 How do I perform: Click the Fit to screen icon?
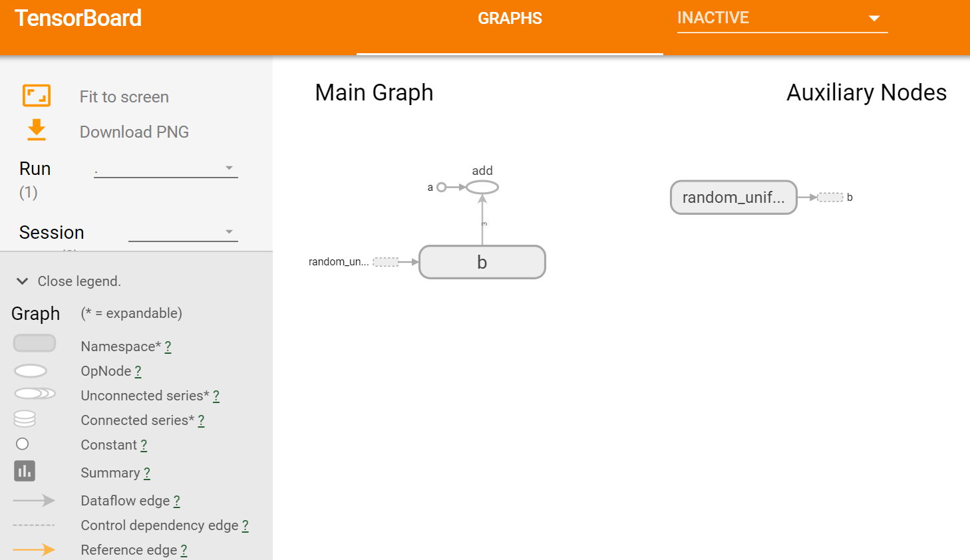click(x=37, y=96)
